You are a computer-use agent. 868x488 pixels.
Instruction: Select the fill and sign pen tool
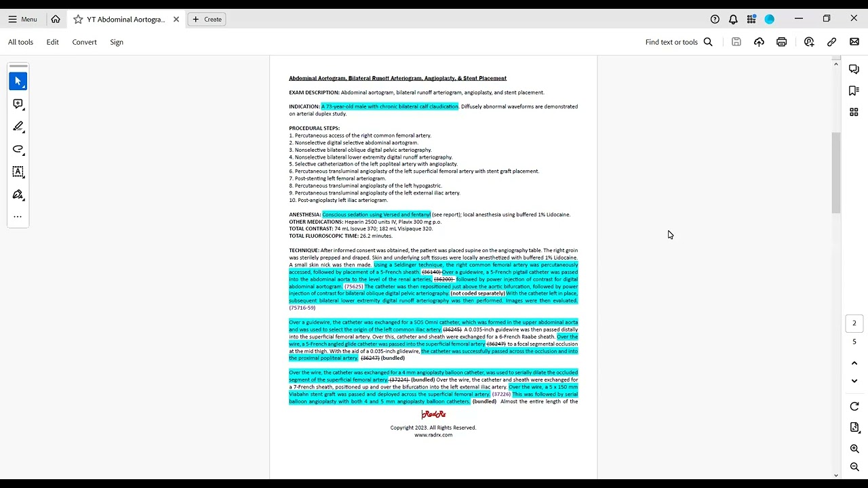[x=18, y=195]
